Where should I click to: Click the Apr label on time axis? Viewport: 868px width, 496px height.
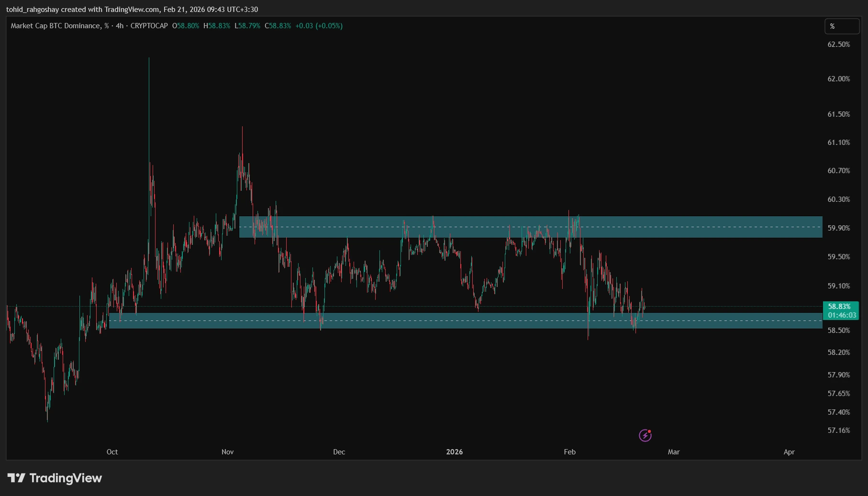tap(789, 452)
